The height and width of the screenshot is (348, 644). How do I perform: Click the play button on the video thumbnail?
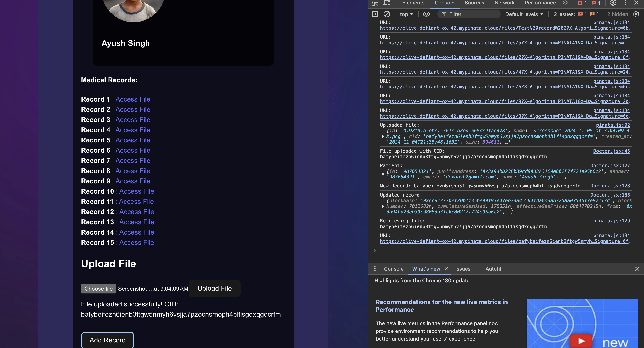tap(581, 341)
